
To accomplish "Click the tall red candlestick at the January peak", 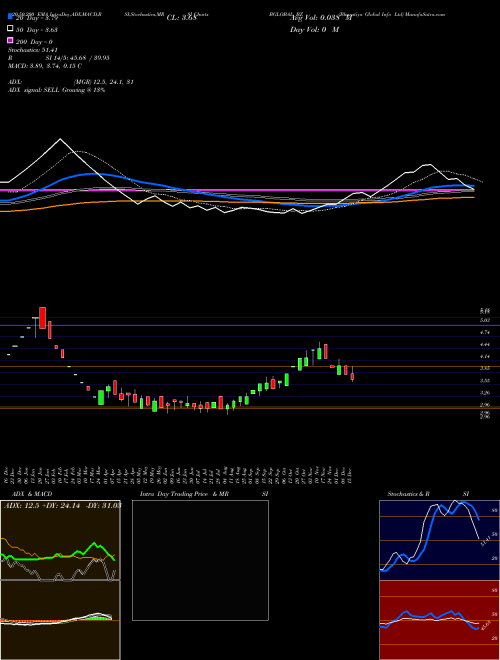I will click(43, 318).
